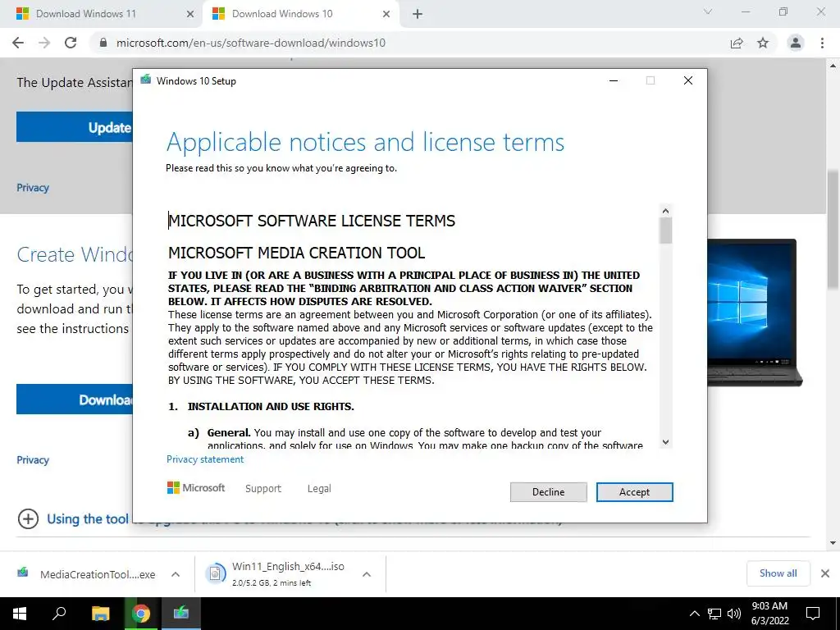840x630 pixels.
Task: Expand the Using the tool section
Action: tap(28, 518)
